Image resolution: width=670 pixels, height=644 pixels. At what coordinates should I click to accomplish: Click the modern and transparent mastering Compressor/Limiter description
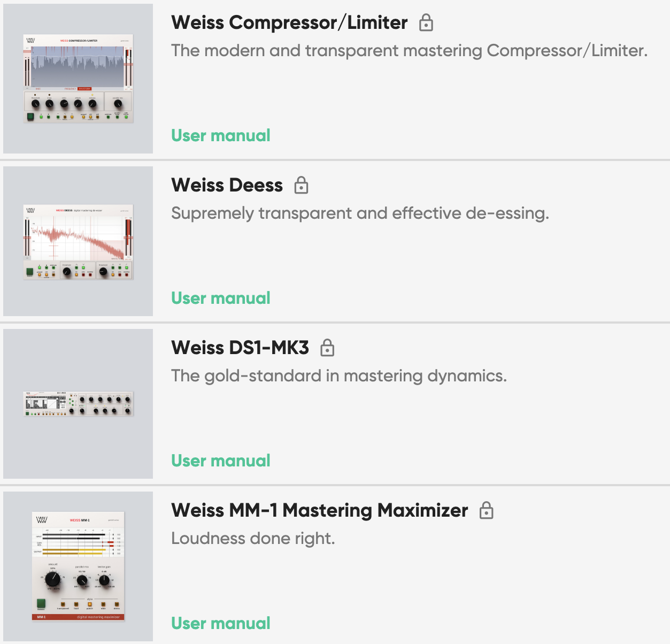point(409,50)
